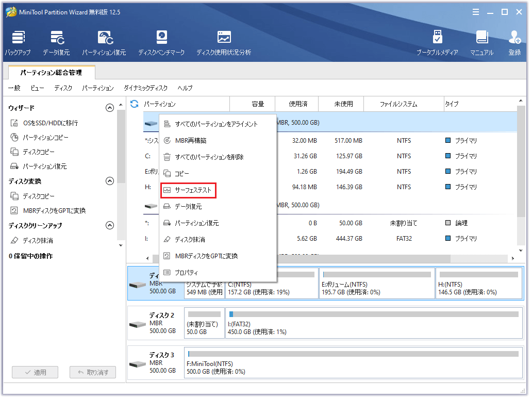Collapse the ウィザード section
The height and width of the screenshot is (399, 532).
click(109, 107)
